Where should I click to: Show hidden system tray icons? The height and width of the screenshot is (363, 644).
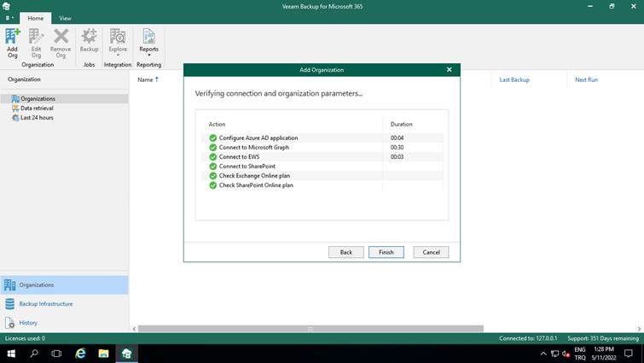[543, 354]
